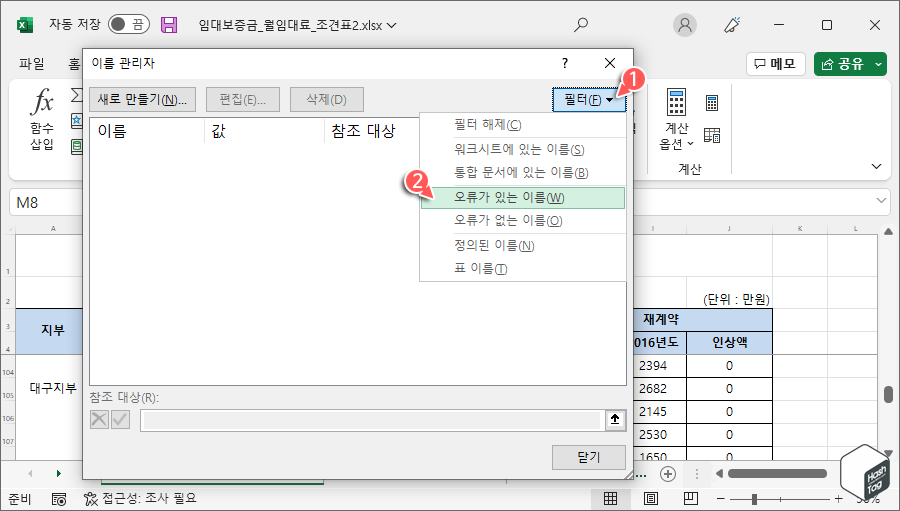The image size is (900, 511).
Task: Select 오류가 있는 이름(W) filter option
Action: tap(523, 198)
